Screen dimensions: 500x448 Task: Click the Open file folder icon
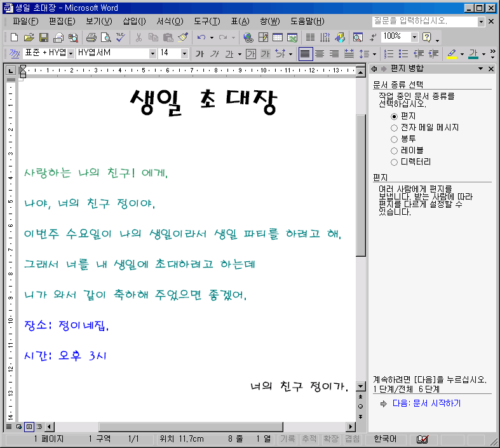coord(29,37)
